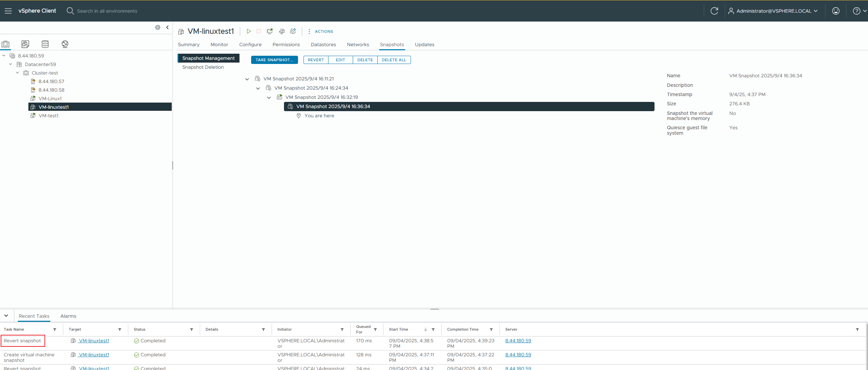The height and width of the screenshot is (370, 868).
Task: Click the take snapshot toolbar icon
Action: tap(293, 31)
